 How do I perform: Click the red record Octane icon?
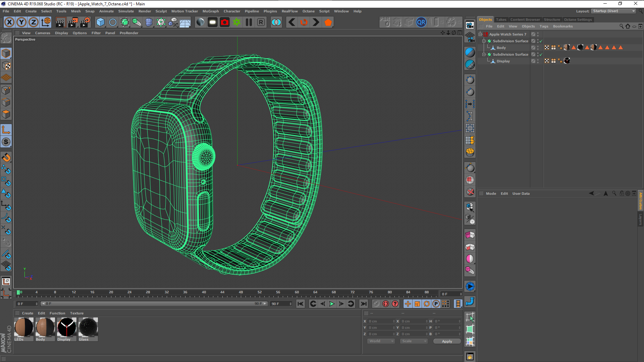225,22
